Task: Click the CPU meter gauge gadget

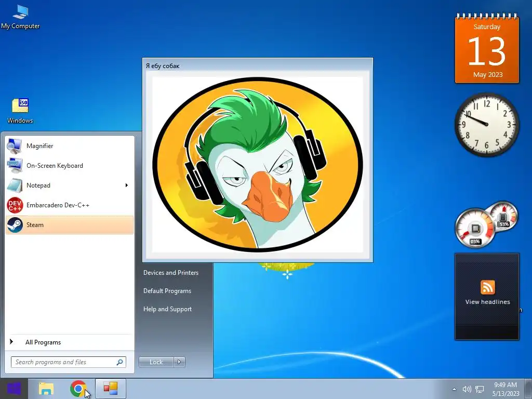Action: [475, 228]
